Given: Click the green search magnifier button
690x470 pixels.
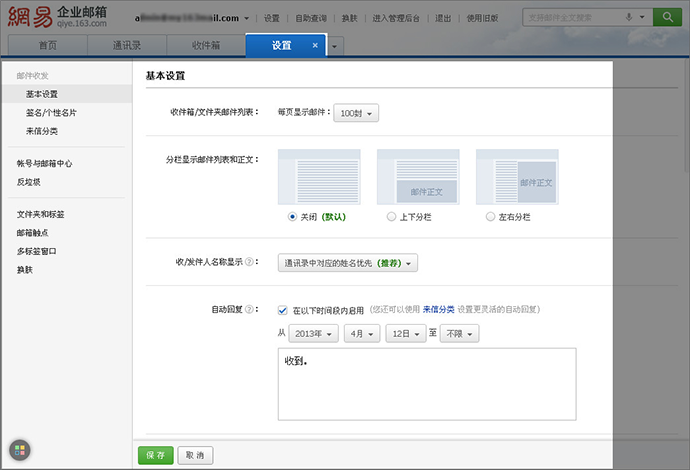Looking at the screenshot, I should pyautogui.click(x=665, y=17).
